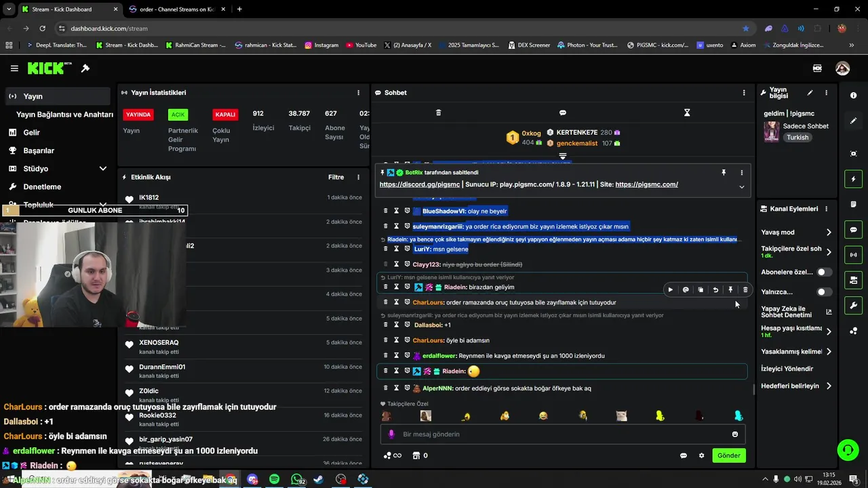Collapse the leaderboard toggle arrow
The width and height of the screenshot is (868, 488).
pyautogui.click(x=562, y=157)
